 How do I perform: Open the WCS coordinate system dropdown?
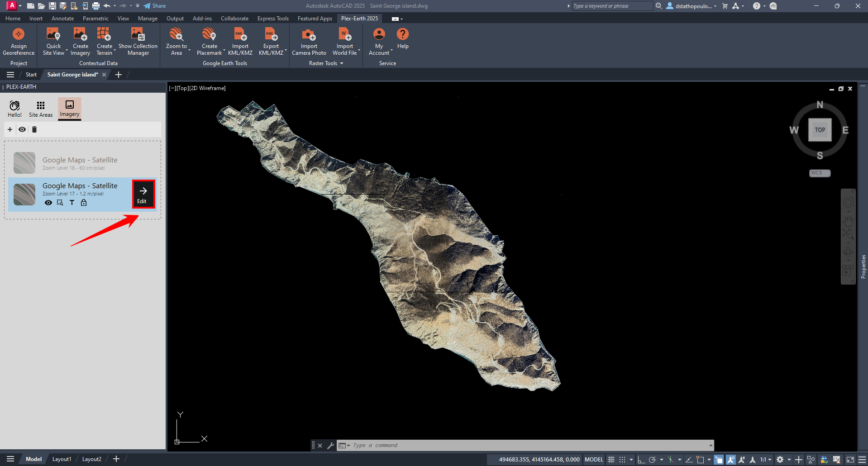(x=820, y=173)
